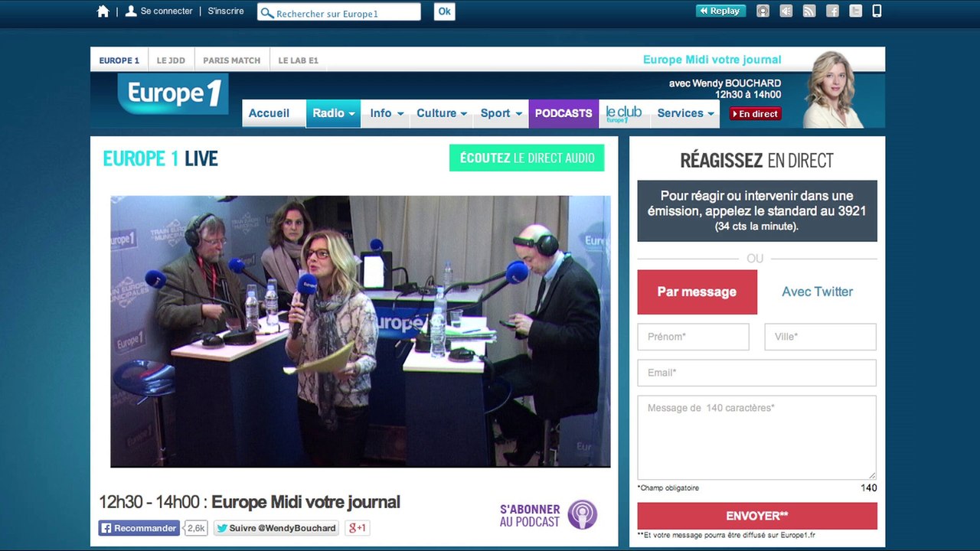
Task: Select the LE JDD tab
Action: [x=171, y=60]
